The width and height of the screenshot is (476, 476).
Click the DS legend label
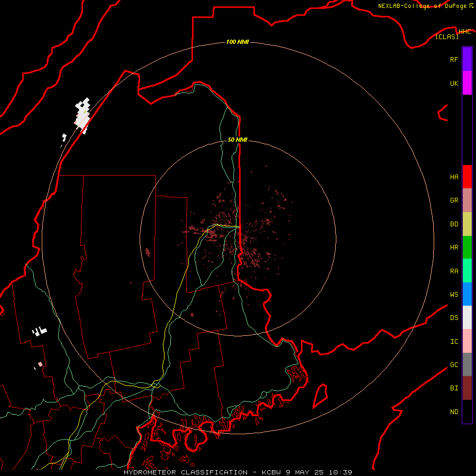tap(454, 318)
